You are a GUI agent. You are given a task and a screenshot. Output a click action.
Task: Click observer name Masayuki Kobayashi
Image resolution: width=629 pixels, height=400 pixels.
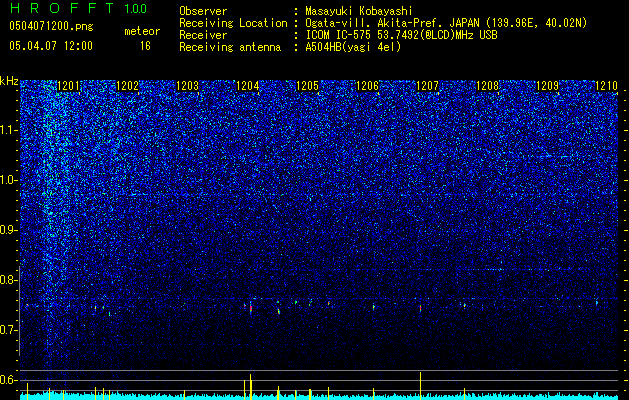tap(359, 11)
